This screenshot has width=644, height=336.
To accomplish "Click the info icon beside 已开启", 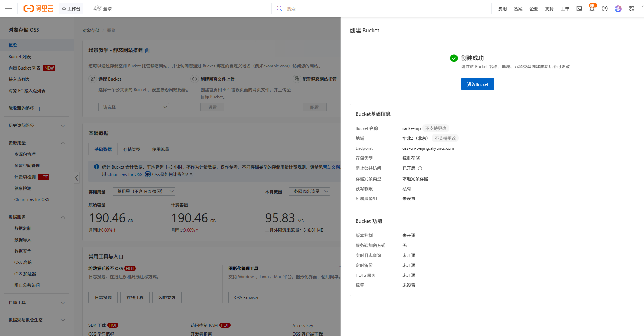I will coord(420,168).
